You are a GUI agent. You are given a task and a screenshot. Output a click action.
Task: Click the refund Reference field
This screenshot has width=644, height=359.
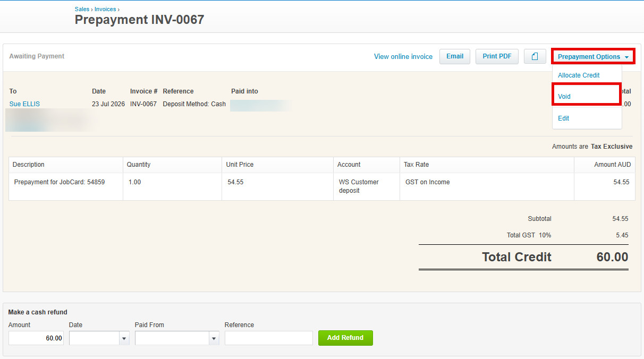269,338
